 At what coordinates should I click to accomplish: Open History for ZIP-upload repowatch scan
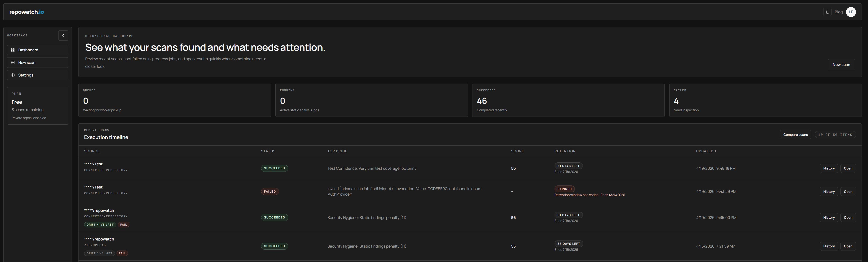[829, 246]
